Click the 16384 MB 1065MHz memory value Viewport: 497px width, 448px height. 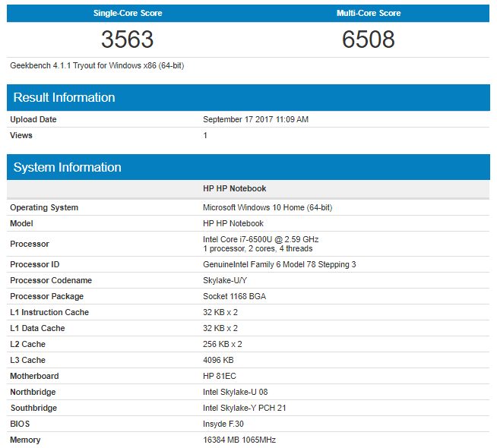[239, 440]
